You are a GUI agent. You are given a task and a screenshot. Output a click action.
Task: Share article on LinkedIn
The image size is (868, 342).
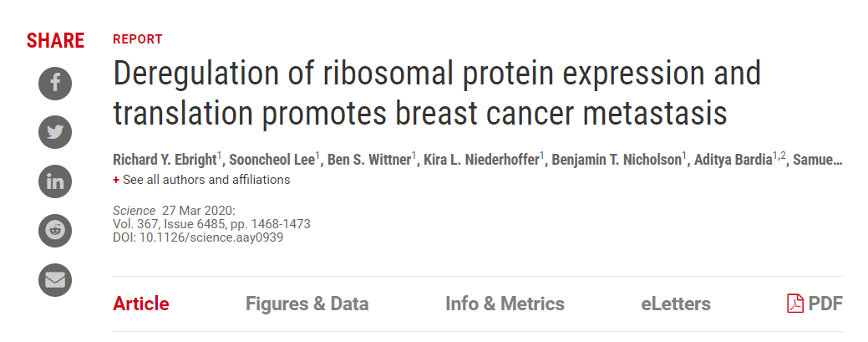[x=55, y=181]
